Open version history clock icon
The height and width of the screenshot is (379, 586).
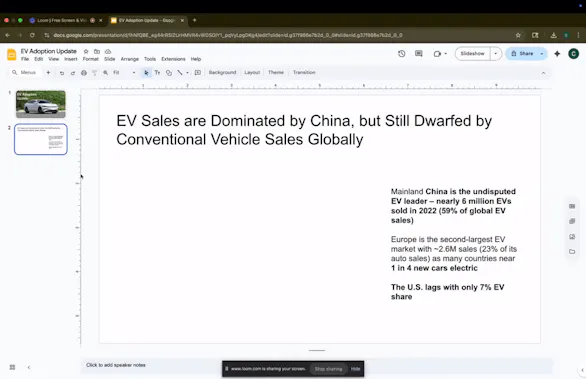coord(402,54)
